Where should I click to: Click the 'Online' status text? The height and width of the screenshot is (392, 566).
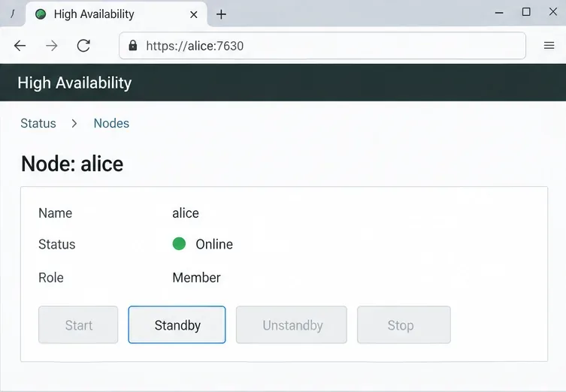pos(214,244)
